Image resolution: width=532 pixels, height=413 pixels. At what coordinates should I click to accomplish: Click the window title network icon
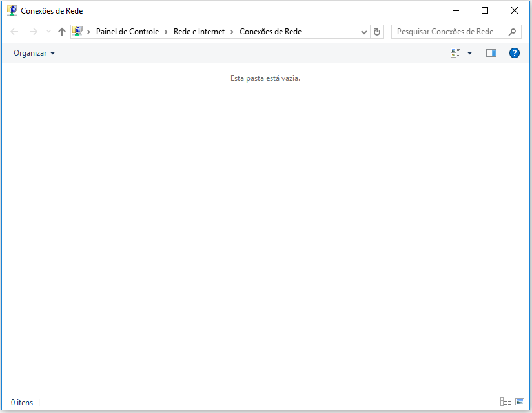pos(12,10)
